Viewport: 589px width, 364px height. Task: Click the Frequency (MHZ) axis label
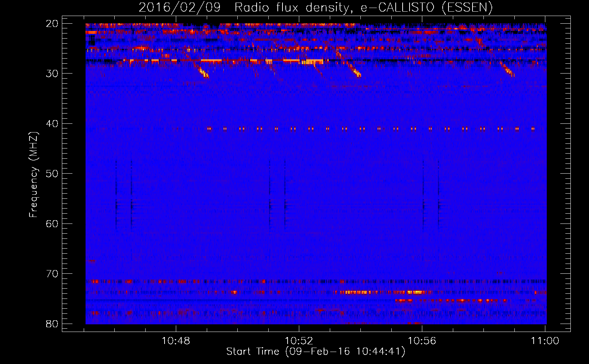(x=33, y=175)
